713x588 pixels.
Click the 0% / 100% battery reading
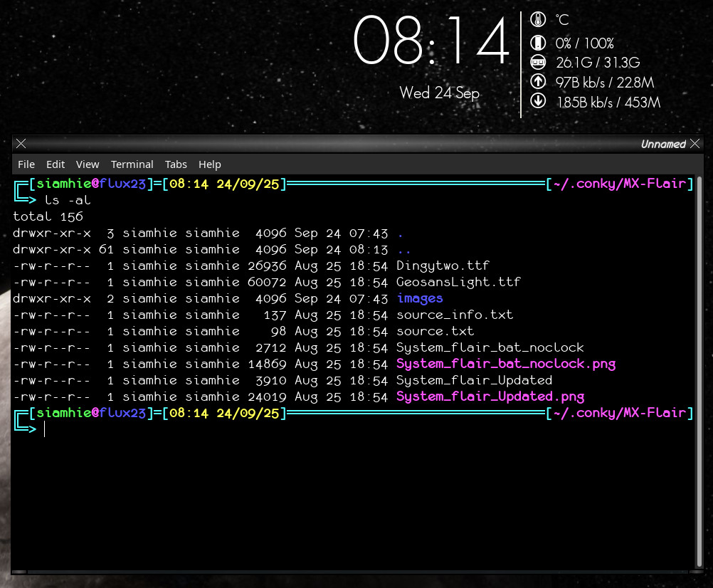584,43
